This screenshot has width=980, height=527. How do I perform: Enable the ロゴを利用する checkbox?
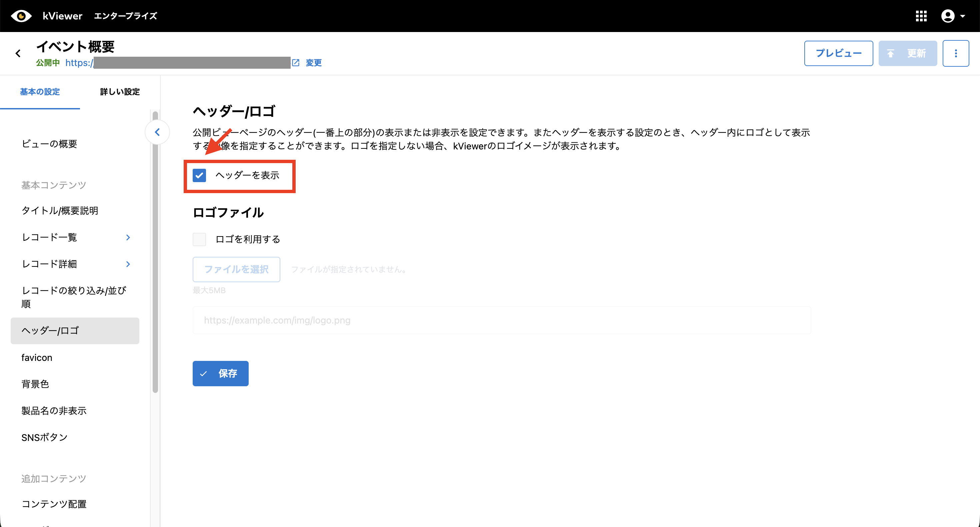(199, 239)
